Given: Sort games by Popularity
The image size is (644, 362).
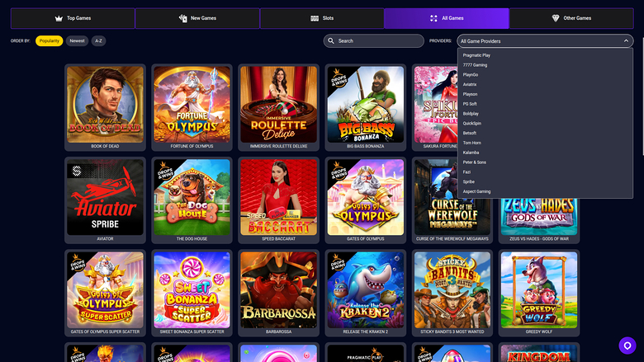Looking at the screenshot, I should (50, 41).
